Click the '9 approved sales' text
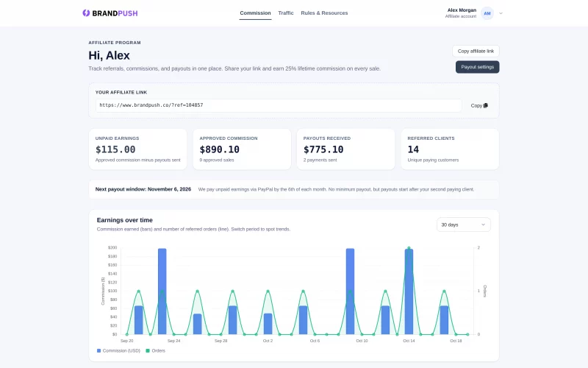Screen dimensions: 588x368 coord(217,160)
